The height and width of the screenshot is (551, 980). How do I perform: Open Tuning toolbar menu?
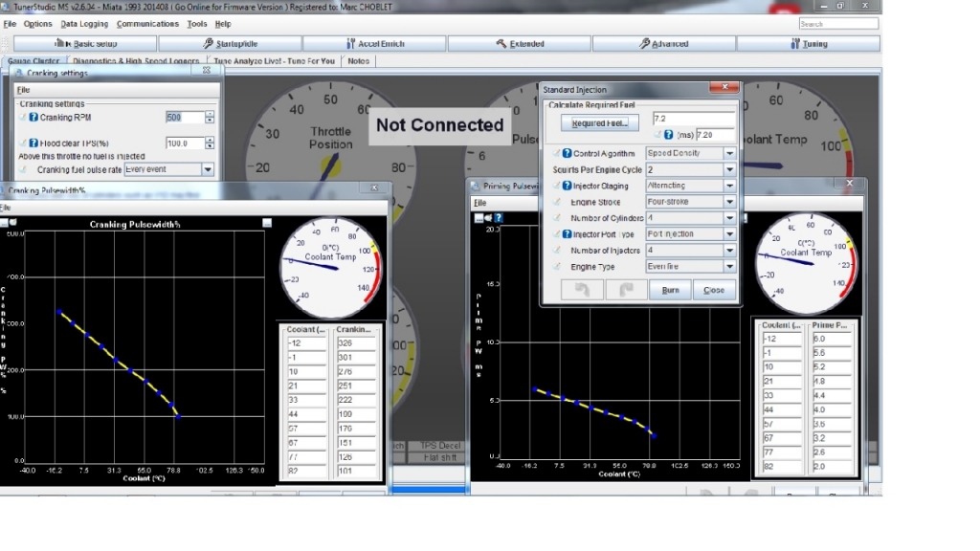[x=809, y=44]
